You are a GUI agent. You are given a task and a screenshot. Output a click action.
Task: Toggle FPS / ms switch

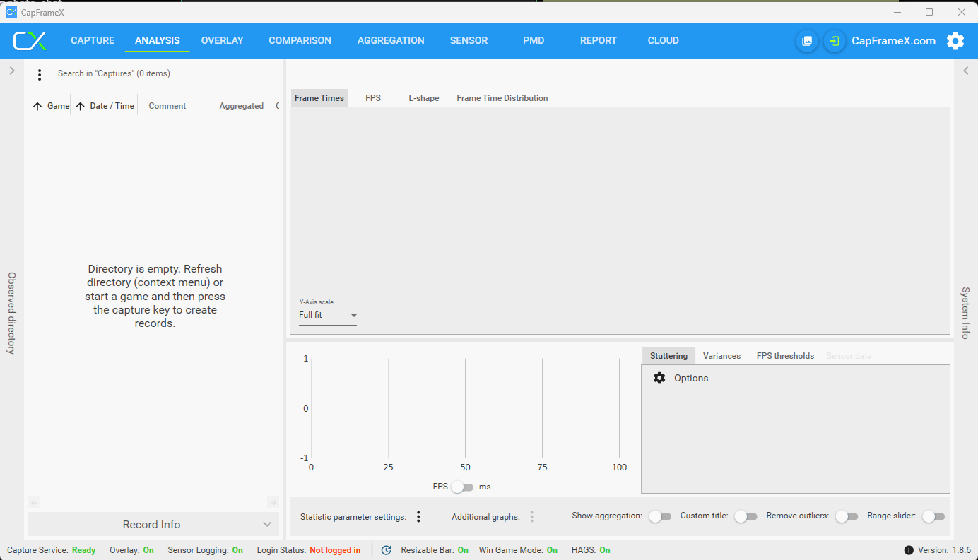(x=462, y=487)
